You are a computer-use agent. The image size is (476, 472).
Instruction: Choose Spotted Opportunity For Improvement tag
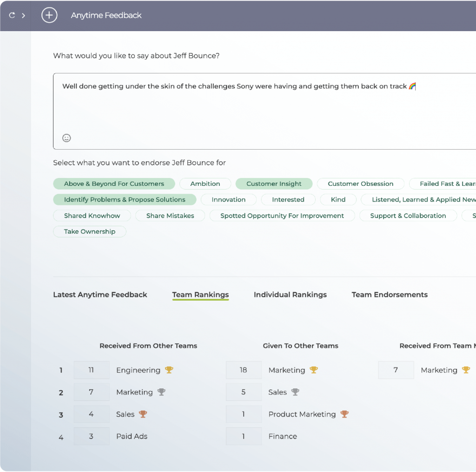click(x=282, y=216)
